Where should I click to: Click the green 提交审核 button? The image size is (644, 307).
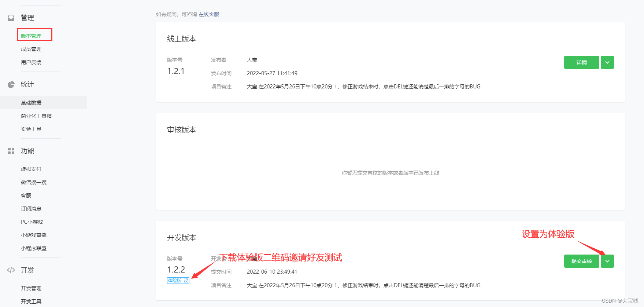pyautogui.click(x=581, y=261)
